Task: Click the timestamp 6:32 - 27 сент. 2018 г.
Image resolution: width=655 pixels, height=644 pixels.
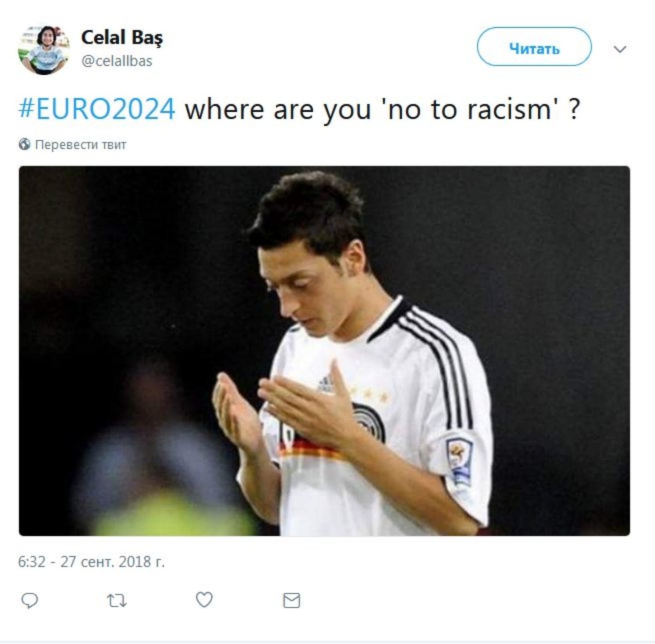Action: (x=91, y=562)
